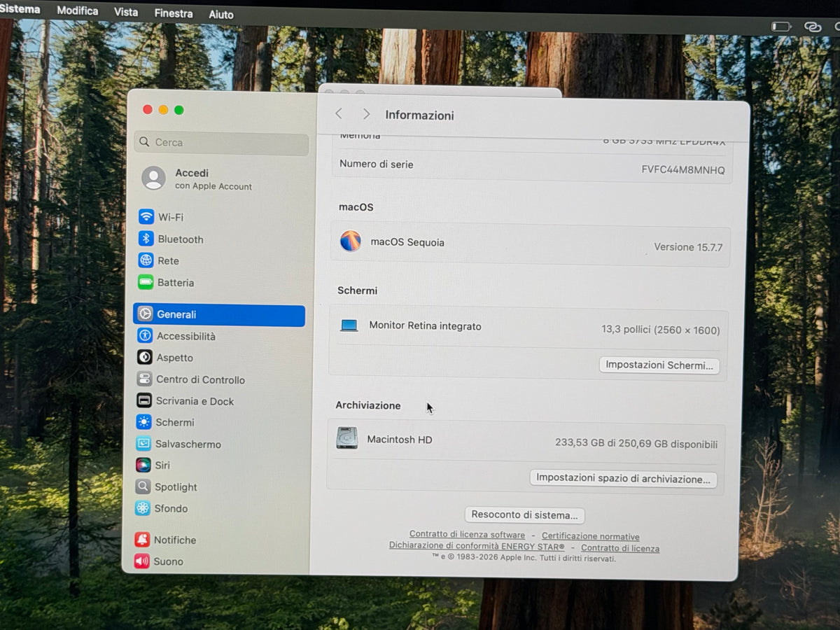This screenshot has height=630, width=840.
Task: Click the yellow minimize button
Action: tap(163, 110)
